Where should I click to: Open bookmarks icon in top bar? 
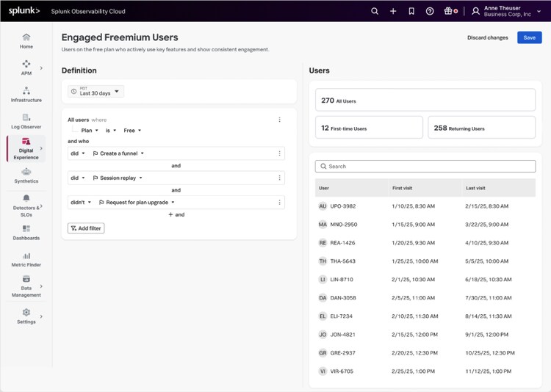[411, 11]
